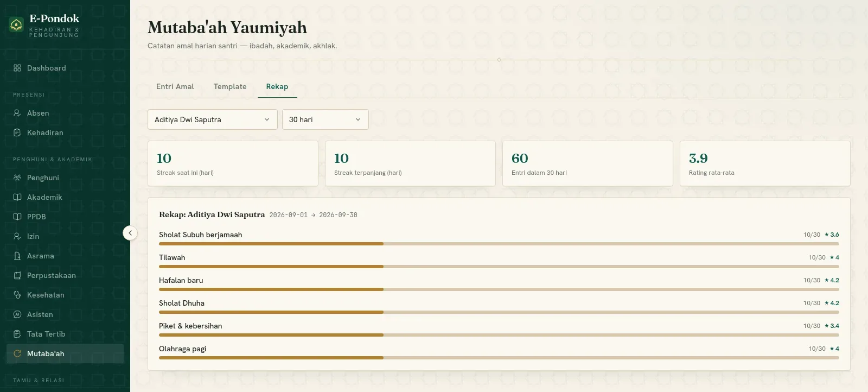Screen dimensions: 868x392
Task: Click the Rating rata-rata stat card
Action: click(765, 163)
